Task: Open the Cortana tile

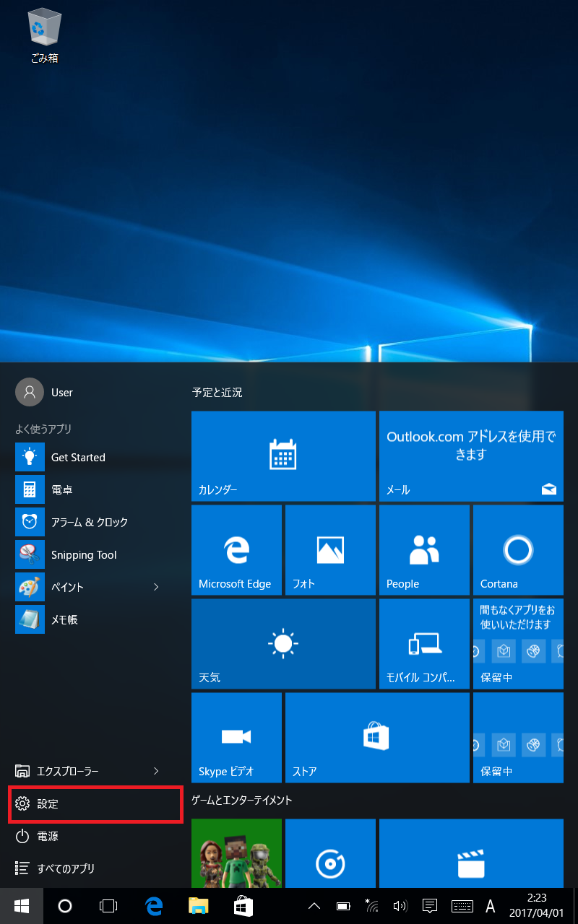Action: point(518,550)
